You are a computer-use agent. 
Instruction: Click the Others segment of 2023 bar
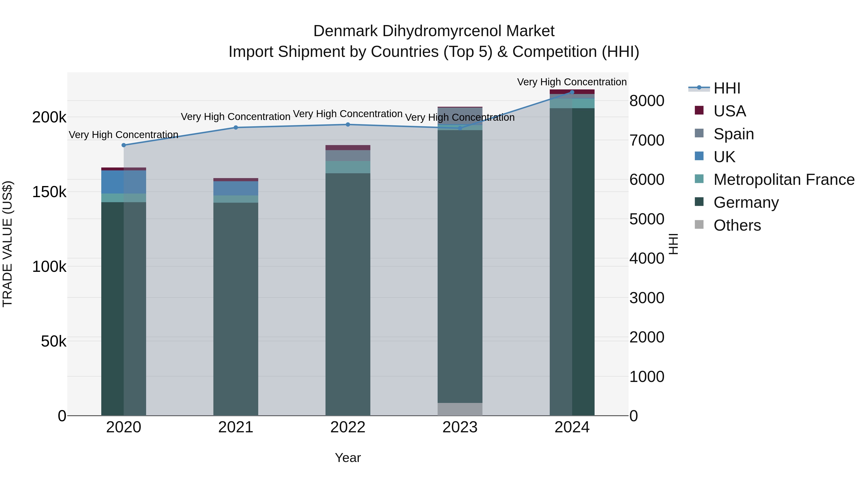tap(460, 409)
